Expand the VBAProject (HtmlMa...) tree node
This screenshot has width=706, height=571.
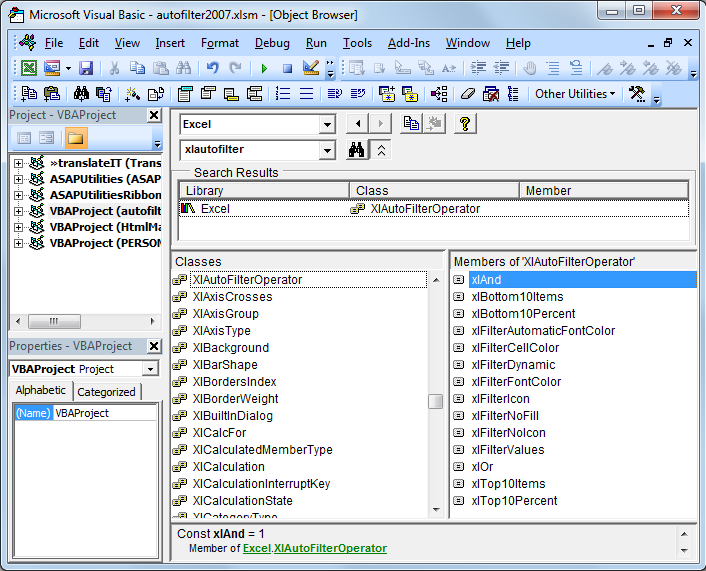click(x=18, y=227)
